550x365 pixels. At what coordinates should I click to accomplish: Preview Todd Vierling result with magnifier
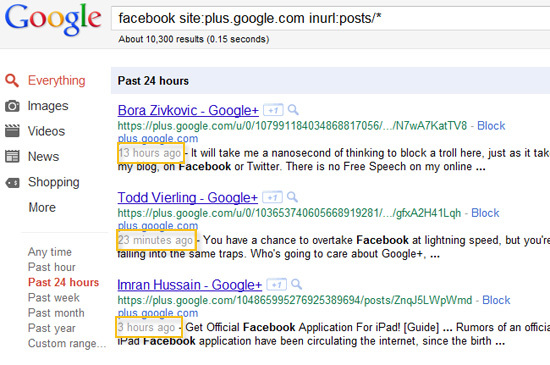[293, 197]
